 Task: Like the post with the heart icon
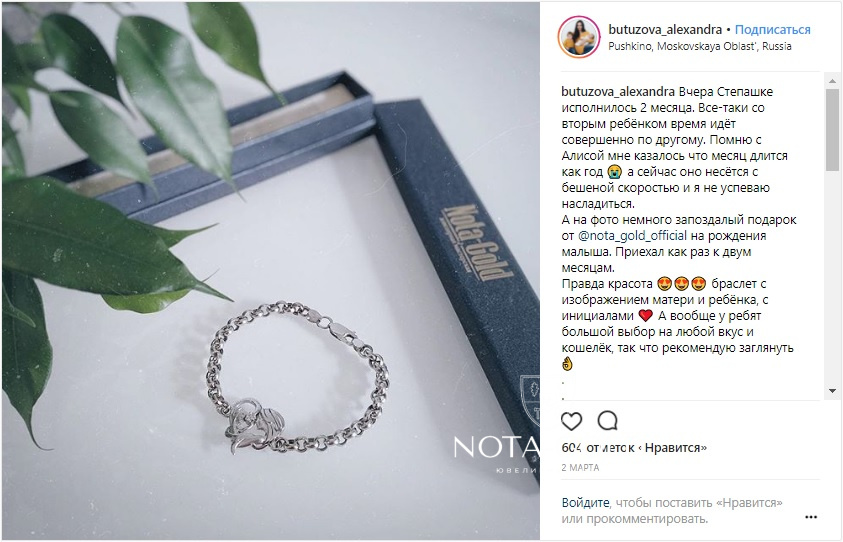(571, 422)
